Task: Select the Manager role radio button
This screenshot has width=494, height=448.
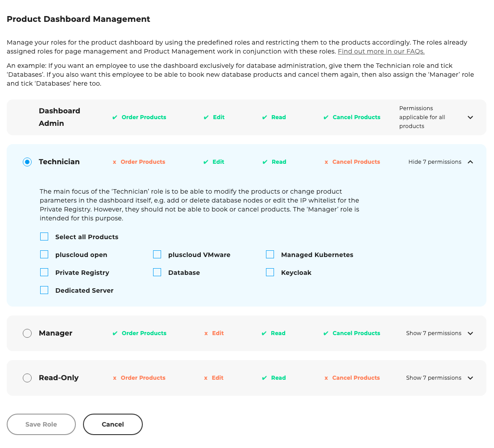Action: (x=27, y=333)
